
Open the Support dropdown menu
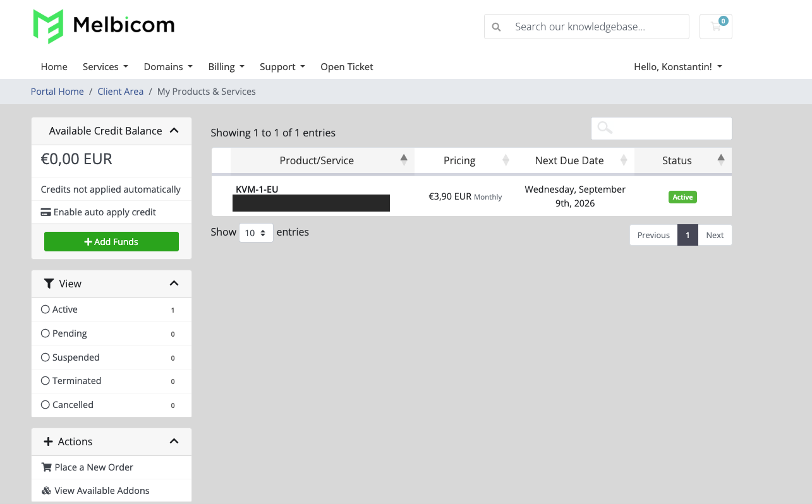click(x=282, y=66)
